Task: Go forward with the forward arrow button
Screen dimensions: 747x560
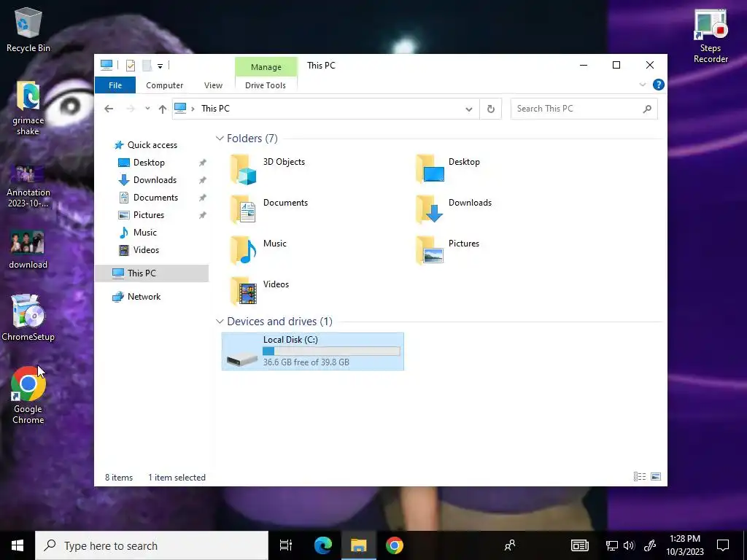Action: (x=130, y=109)
